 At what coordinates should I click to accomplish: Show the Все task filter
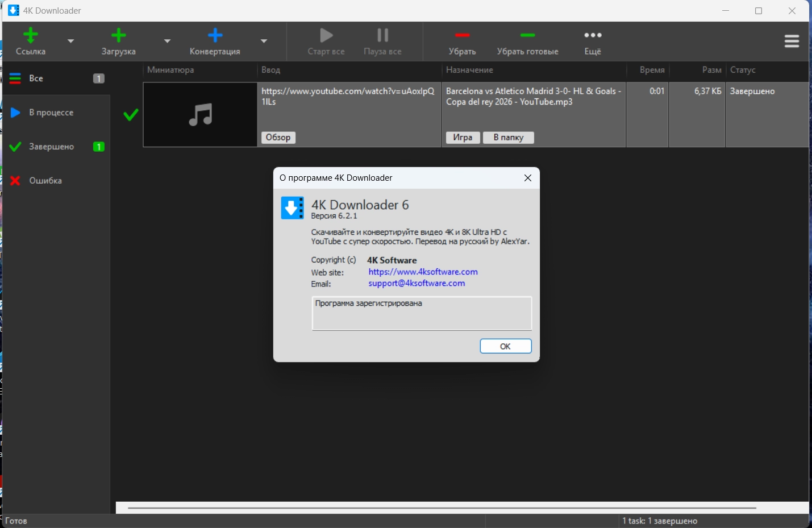click(x=56, y=78)
